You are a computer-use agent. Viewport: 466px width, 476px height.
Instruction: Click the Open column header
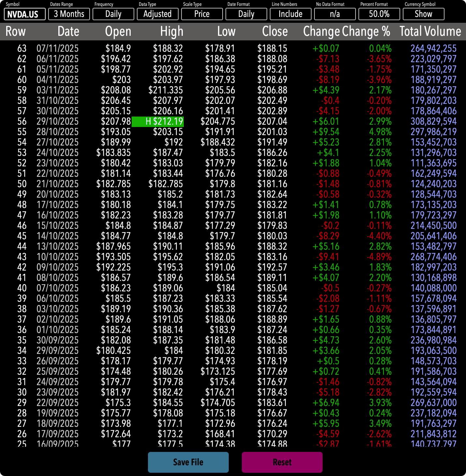pyautogui.click(x=118, y=32)
